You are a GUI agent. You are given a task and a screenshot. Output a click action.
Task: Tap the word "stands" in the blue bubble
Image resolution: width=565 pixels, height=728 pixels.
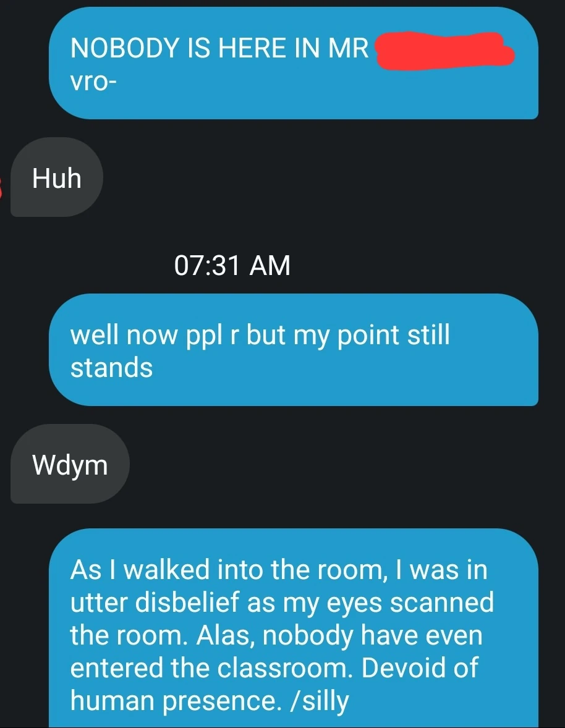coord(111,368)
